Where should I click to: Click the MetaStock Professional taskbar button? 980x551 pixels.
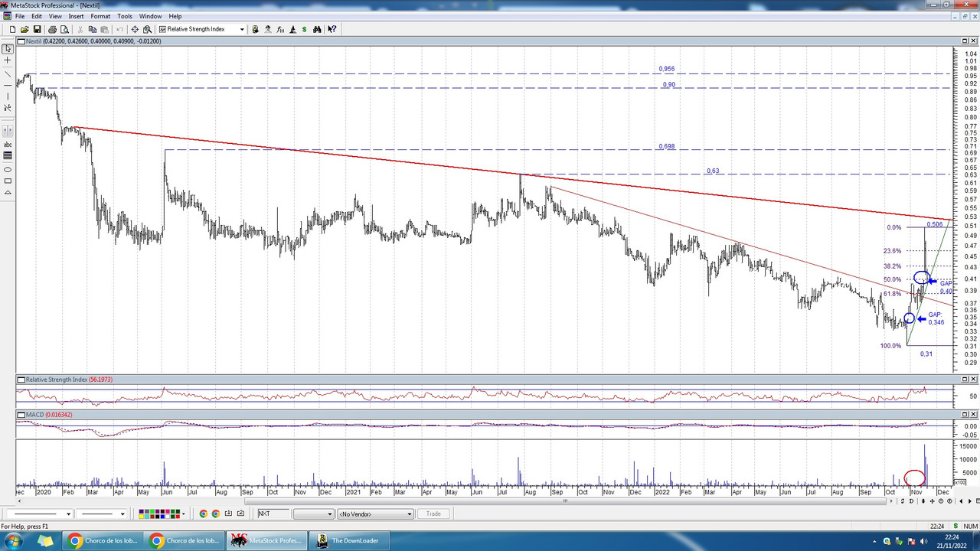266,540
